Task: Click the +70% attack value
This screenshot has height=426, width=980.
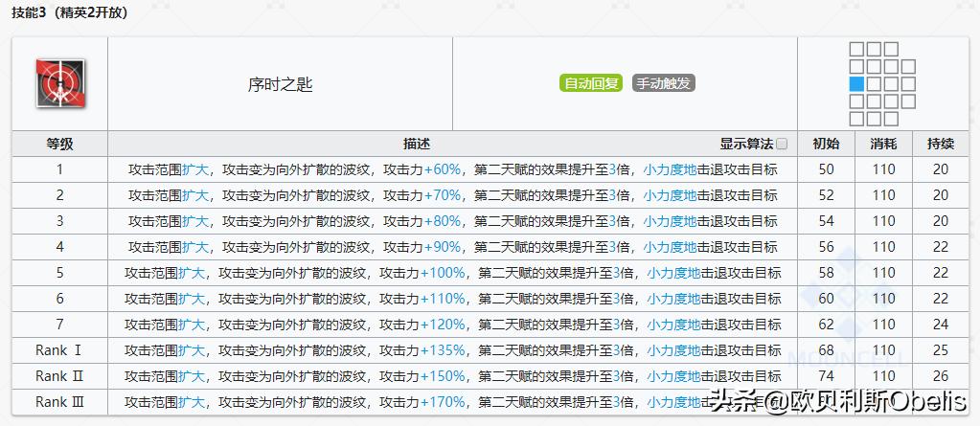Action: (443, 195)
